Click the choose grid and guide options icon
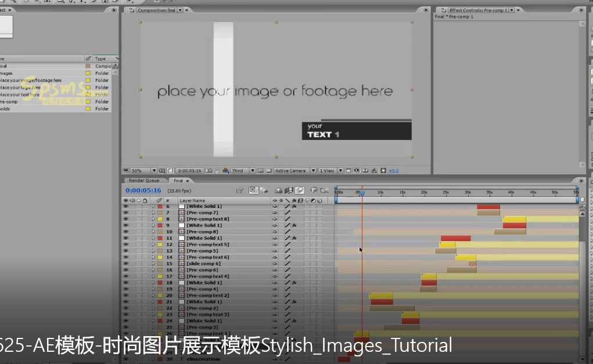The width and height of the screenshot is (593, 364). (162, 171)
